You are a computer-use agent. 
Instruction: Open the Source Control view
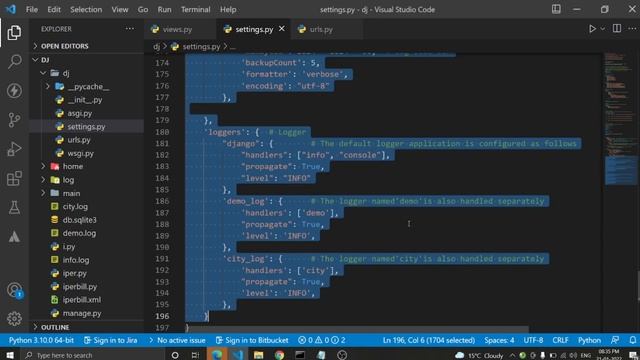tap(14, 120)
